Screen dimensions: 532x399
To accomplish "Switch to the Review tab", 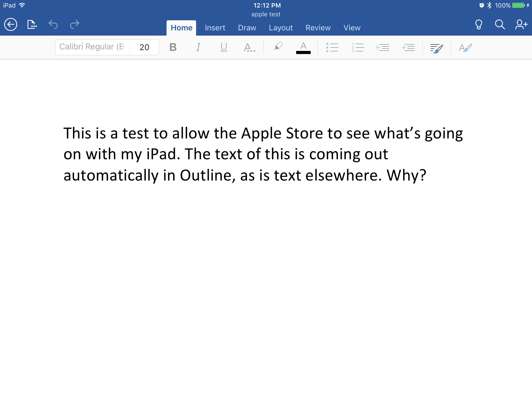I will pyautogui.click(x=318, y=28).
